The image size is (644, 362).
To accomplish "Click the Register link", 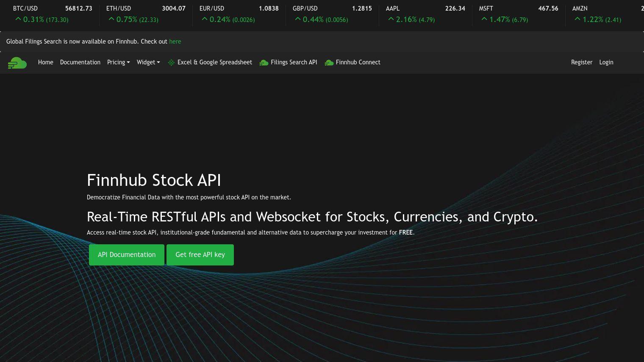I will click(x=582, y=62).
